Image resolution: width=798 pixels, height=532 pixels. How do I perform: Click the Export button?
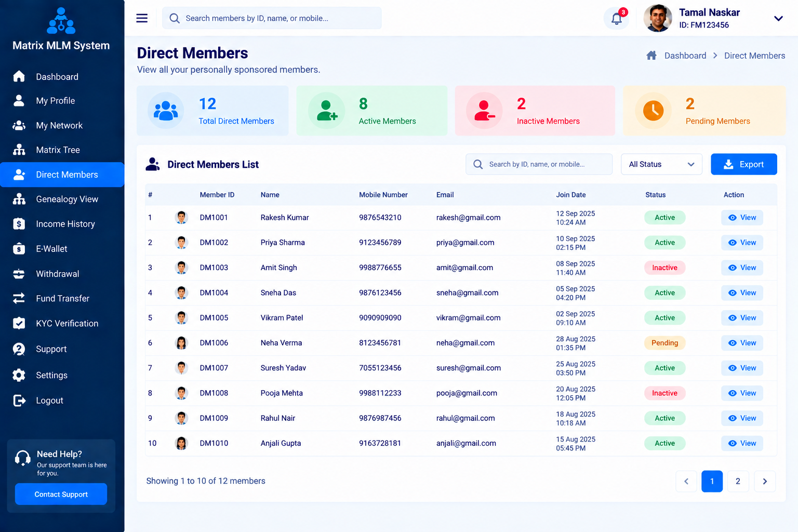coord(744,164)
